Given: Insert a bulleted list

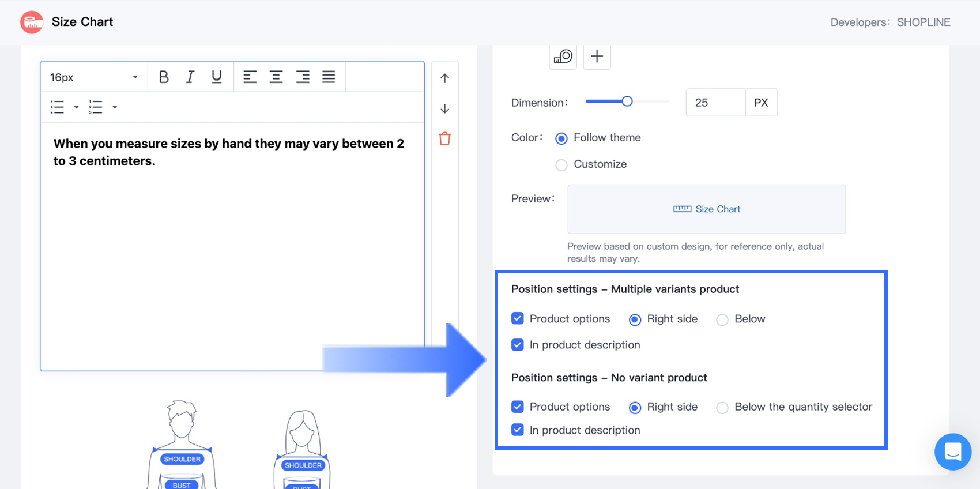Looking at the screenshot, I should click(57, 107).
